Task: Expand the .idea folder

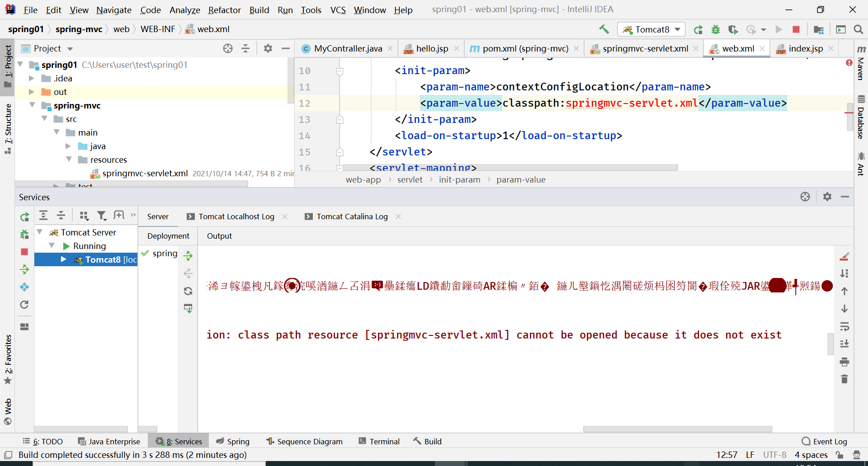Action: tap(32, 78)
